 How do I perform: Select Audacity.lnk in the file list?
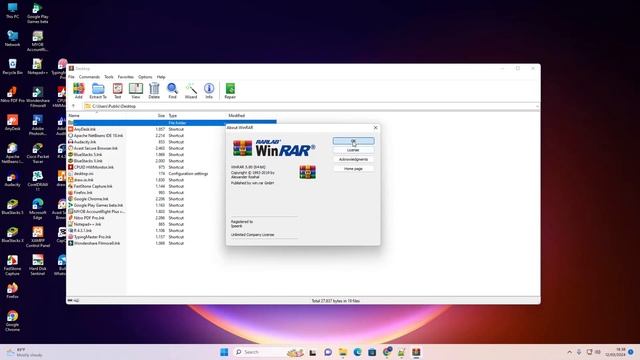(x=85, y=142)
